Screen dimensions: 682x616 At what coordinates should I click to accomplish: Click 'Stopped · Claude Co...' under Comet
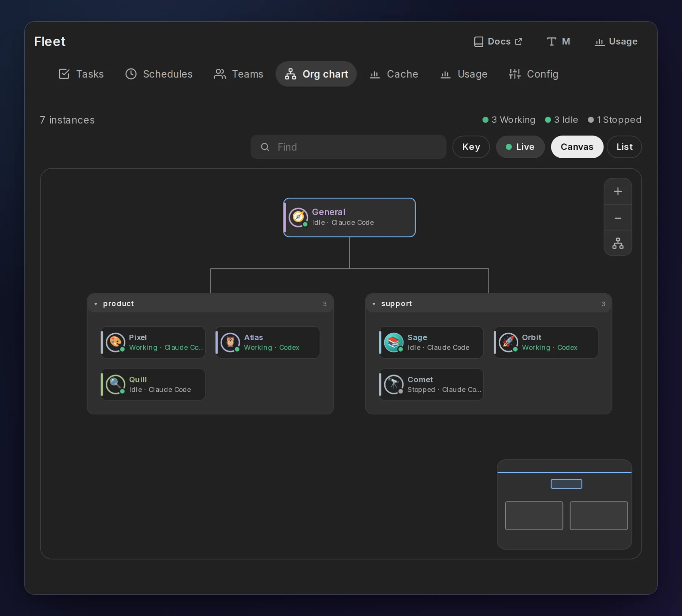(x=444, y=390)
